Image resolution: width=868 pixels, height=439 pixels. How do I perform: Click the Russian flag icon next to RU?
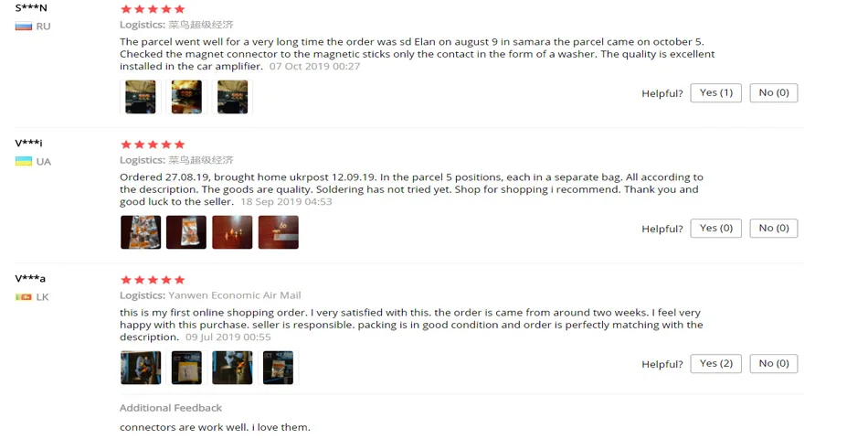23,26
